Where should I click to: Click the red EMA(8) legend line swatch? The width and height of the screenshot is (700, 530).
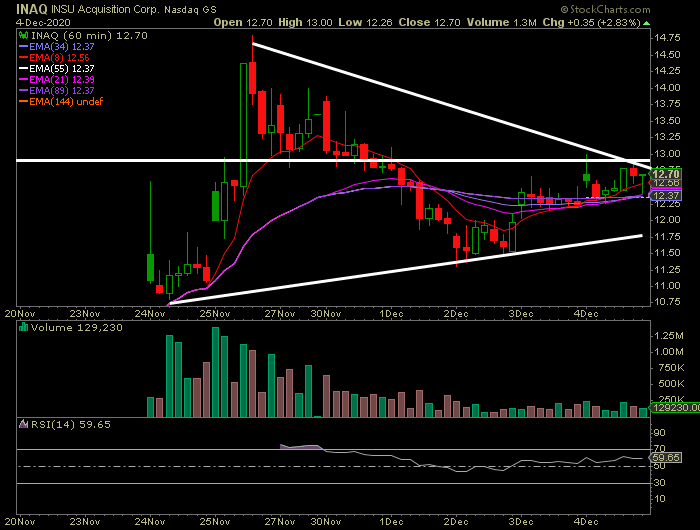[24, 58]
